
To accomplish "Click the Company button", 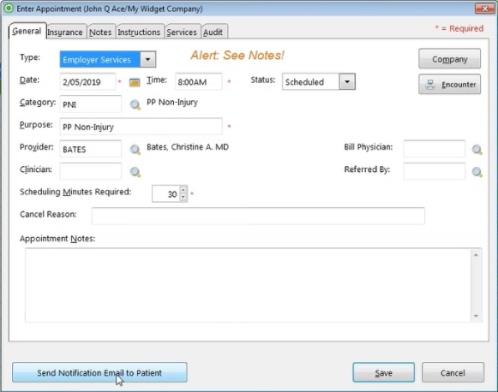I will point(449,59).
